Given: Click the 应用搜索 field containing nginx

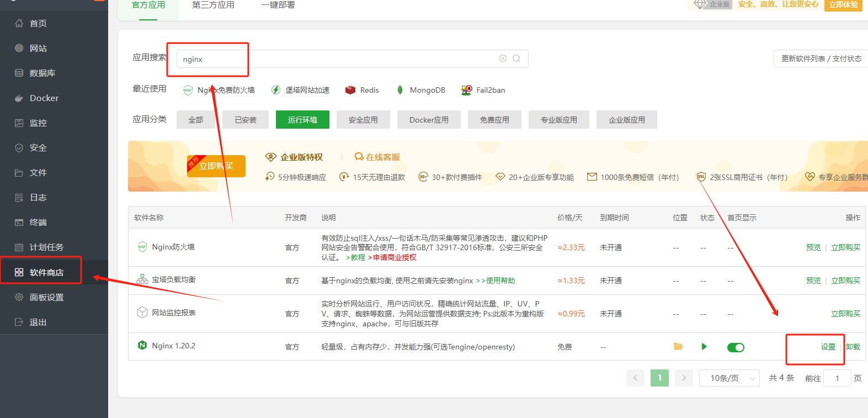Looking at the screenshot, I should point(352,59).
